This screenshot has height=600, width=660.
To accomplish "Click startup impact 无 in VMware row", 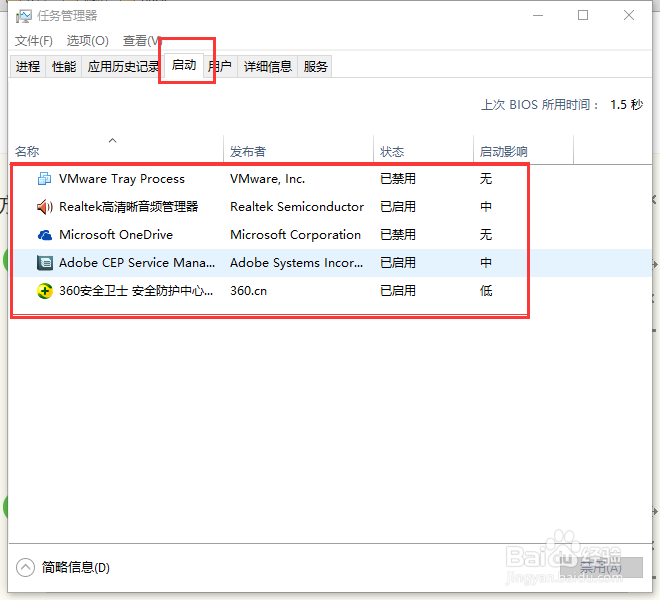I will [x=486, y=179].
